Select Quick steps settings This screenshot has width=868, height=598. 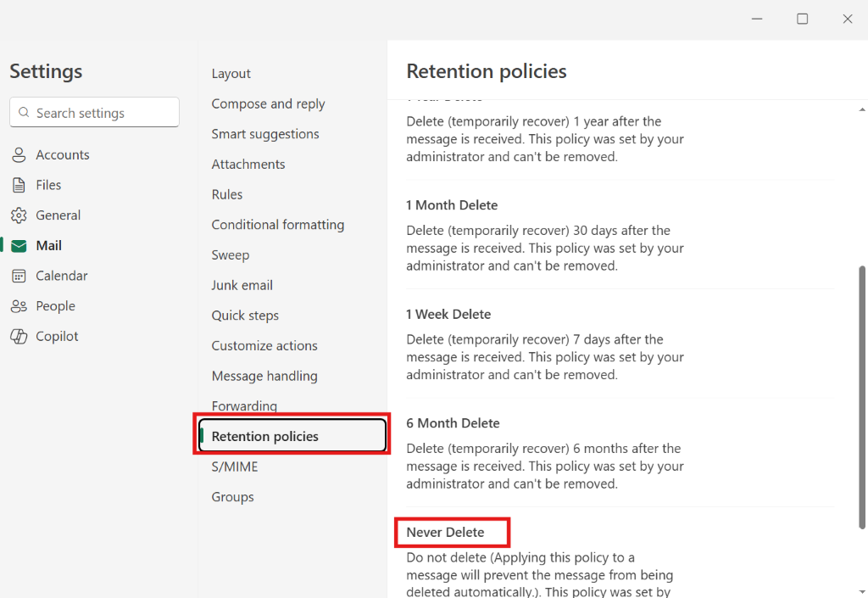pos(245,315)
